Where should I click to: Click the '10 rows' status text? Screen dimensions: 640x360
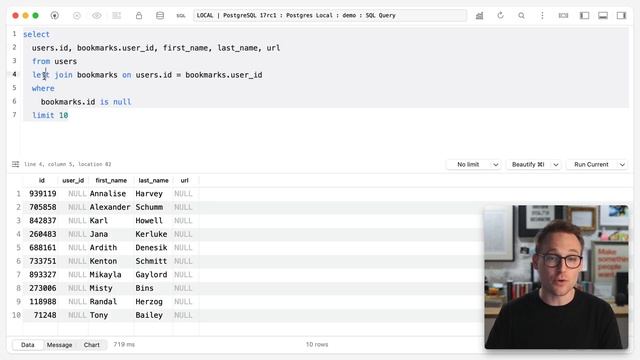(317, 345)
